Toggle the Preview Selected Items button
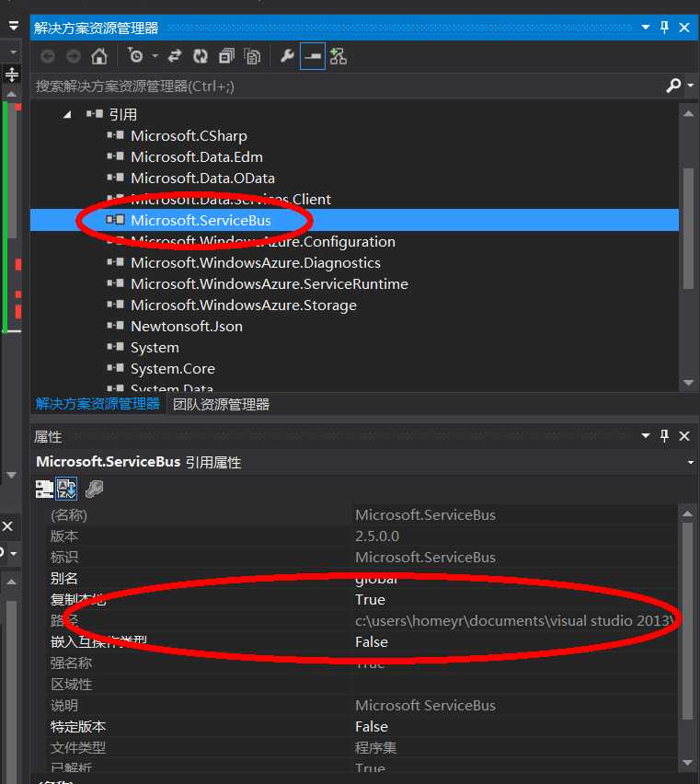The image size is (700, 784). tap(313, 56)
